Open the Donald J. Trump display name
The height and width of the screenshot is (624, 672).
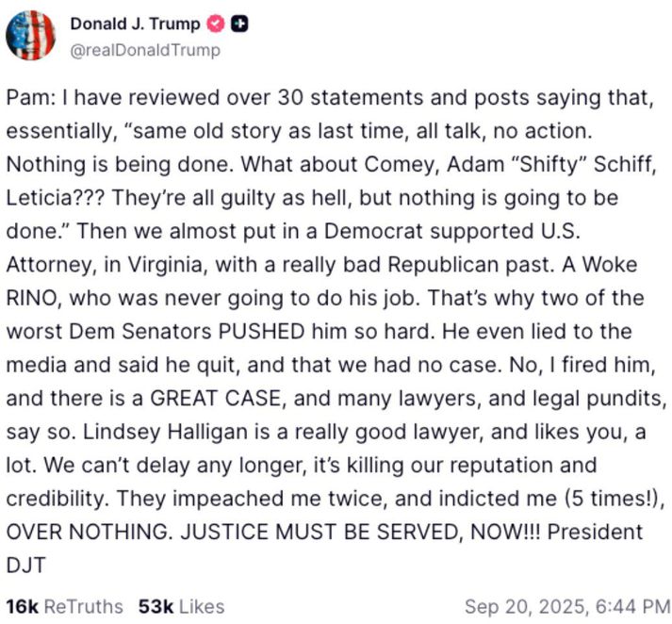tap(136, 25)
